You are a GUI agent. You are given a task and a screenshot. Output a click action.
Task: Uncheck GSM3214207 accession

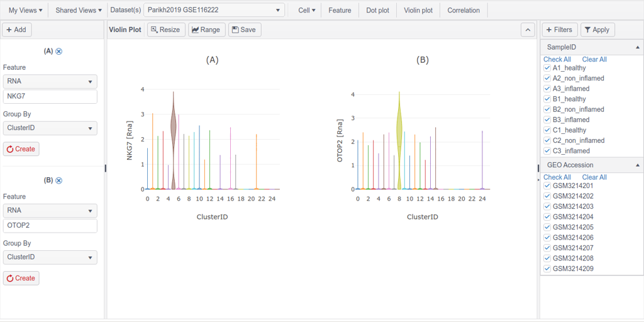pos(547,248)
